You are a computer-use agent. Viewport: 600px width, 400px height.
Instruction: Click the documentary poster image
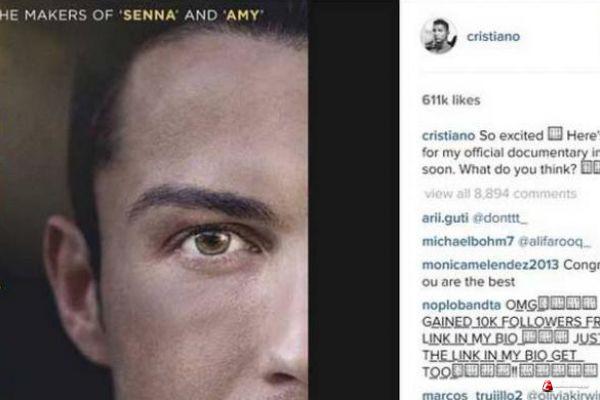(x=154, y=200)
